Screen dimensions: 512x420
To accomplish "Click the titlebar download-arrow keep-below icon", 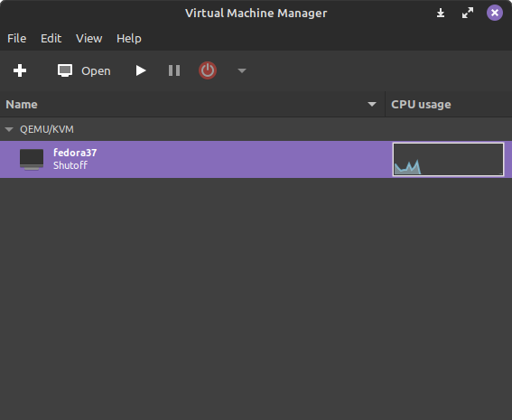I will [x=441, y=13].
